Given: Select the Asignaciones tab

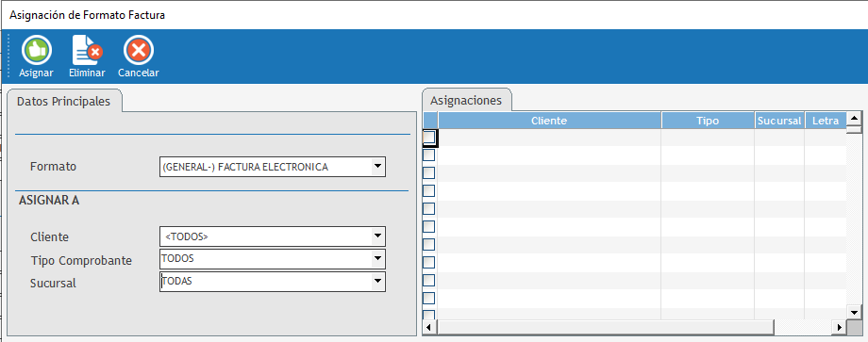Looking at the screenshot, I should (x=466, y=101).
